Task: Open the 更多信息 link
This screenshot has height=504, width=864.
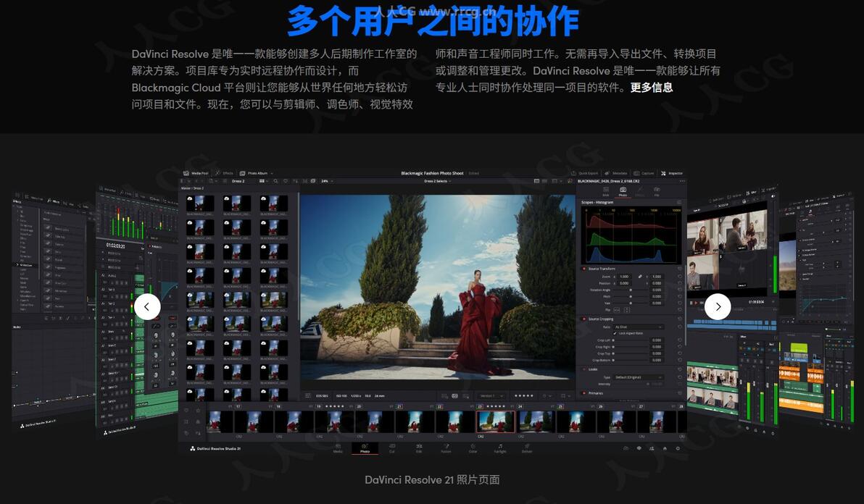Action: [x=652, y=88]
